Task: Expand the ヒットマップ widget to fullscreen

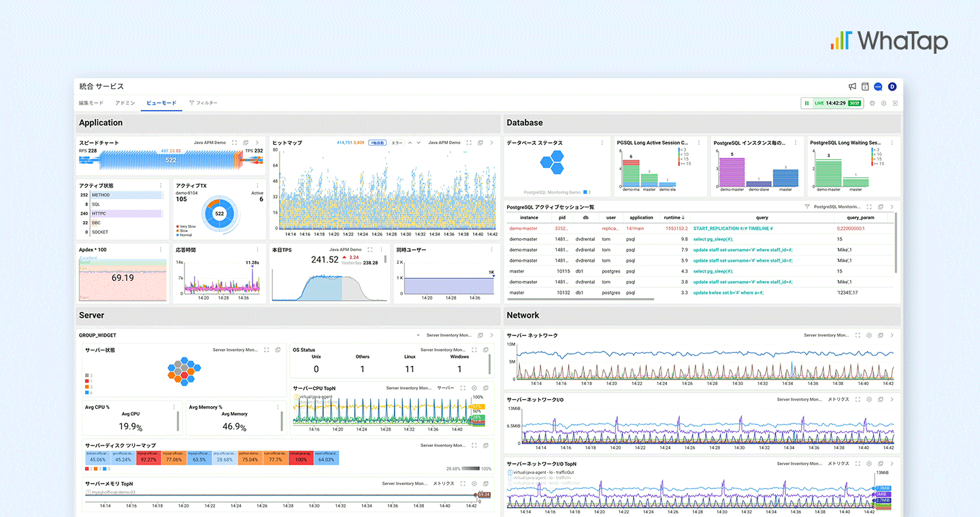Action: click(x=468, y=143)
